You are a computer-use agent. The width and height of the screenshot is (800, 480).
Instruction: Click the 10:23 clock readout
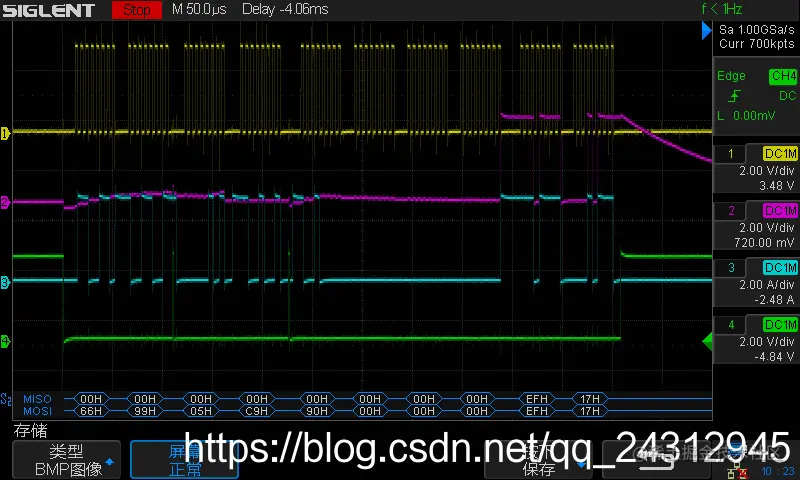[778, 471]
